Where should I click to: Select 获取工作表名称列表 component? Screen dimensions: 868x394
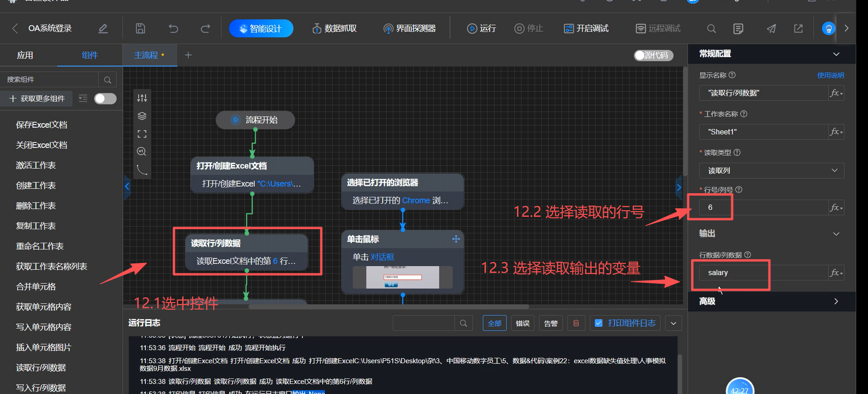(51, 267)
